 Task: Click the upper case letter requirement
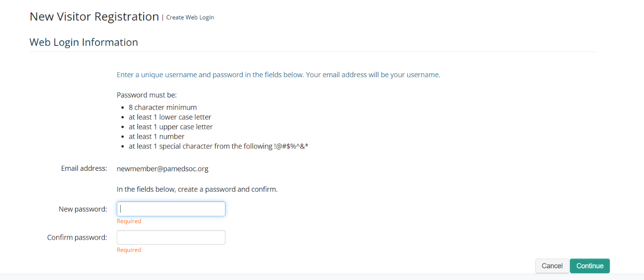coord(171,127)
